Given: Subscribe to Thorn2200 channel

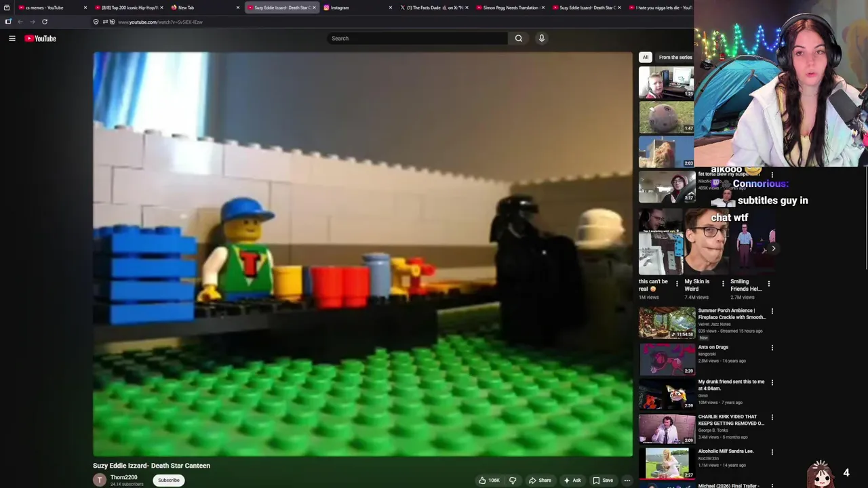Looking at the screenshot, I should click(x=169, y=481).
